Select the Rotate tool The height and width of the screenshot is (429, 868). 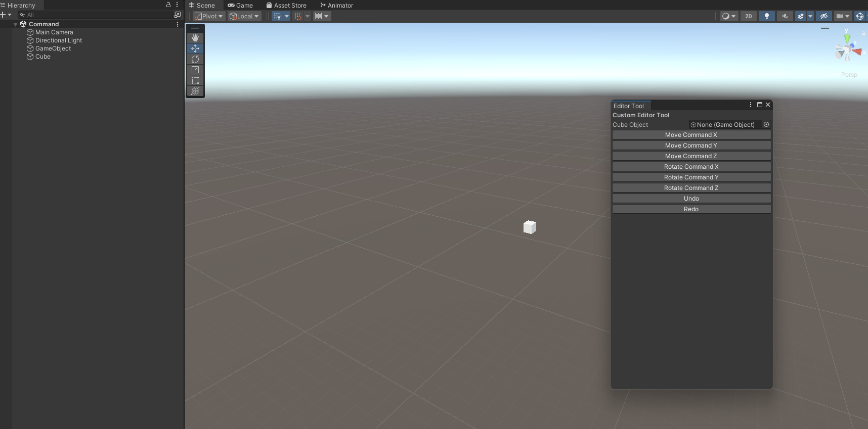tap(195, 59)
